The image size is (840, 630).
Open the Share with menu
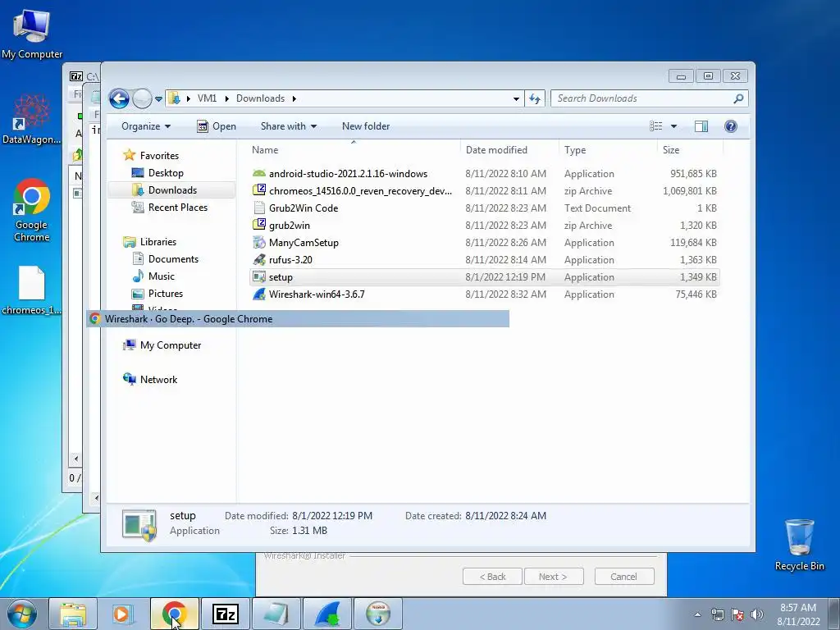click(288, 126)
